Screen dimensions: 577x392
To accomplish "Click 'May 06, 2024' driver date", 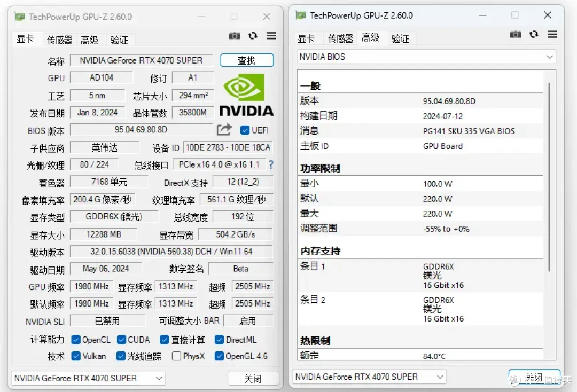I will 106,269.
